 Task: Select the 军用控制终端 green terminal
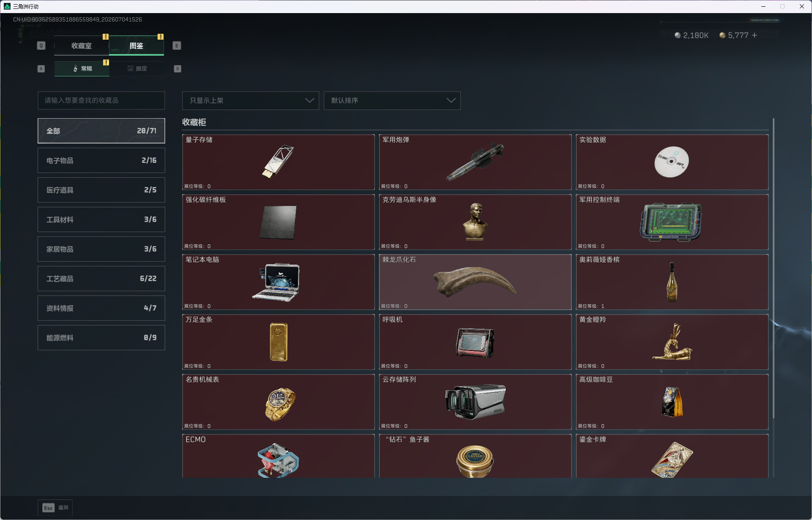672,222
